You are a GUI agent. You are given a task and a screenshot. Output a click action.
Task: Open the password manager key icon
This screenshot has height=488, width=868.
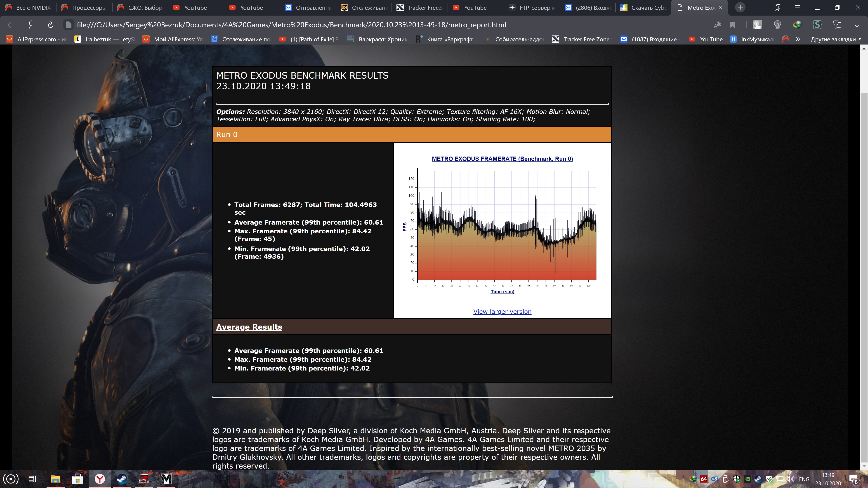837,25
